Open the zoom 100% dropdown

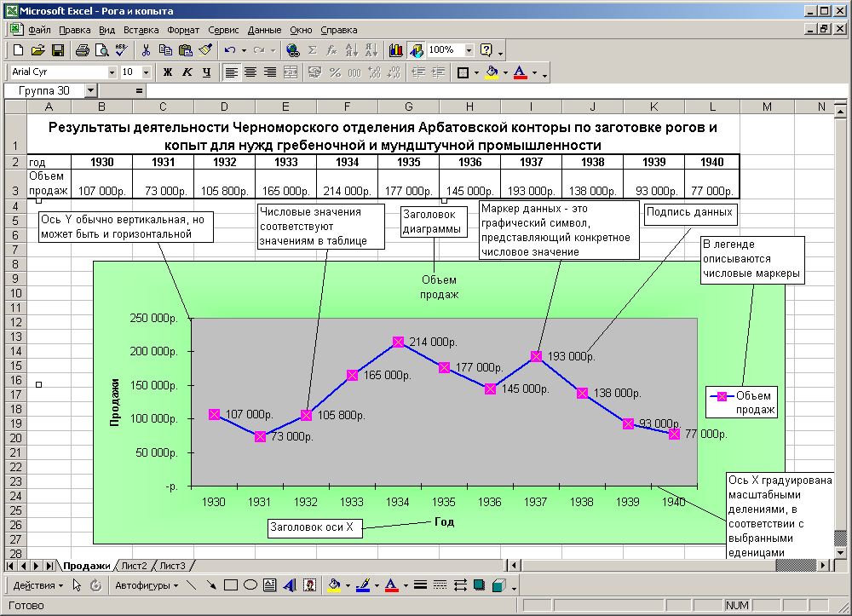469,50
